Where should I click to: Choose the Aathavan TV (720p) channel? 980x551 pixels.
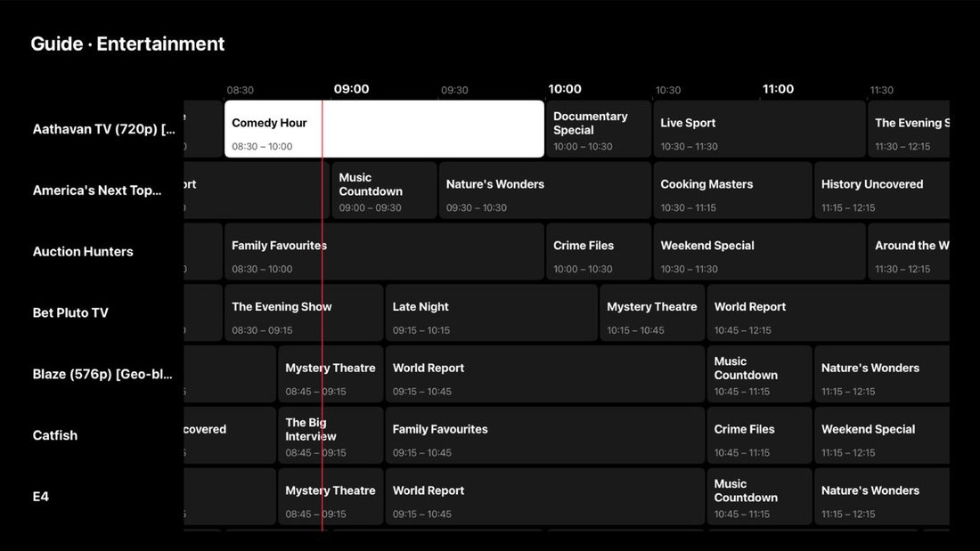tap(103, 129)
